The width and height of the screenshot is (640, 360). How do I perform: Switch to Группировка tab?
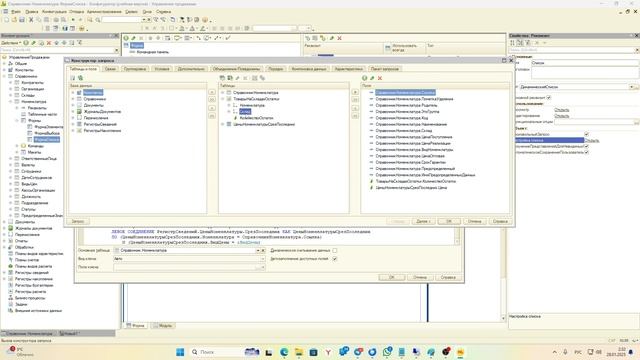point(135,69)
